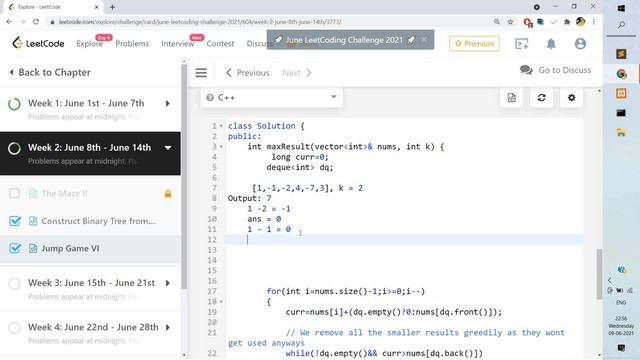Open the taskbar notification center

(621, 348)
